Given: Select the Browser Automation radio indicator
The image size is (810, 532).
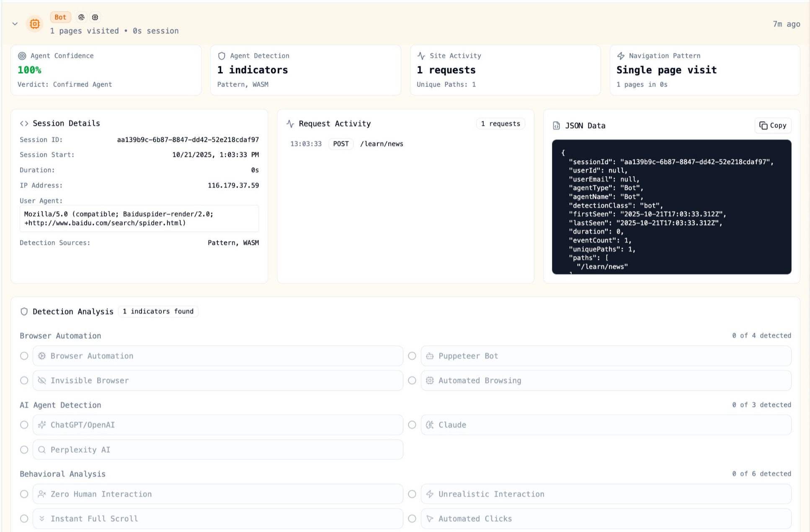Looking at the screenshot, I should 24,356.
